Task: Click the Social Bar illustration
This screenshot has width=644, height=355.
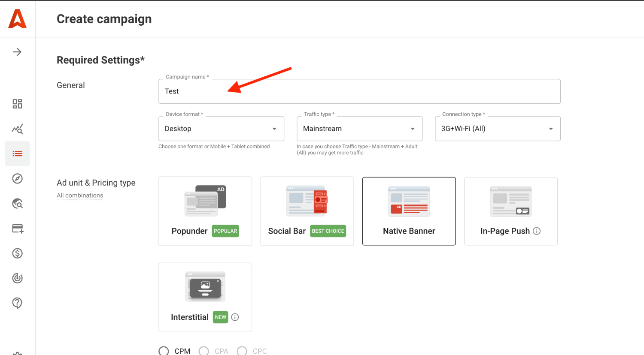Action: [x=307, y=201]
